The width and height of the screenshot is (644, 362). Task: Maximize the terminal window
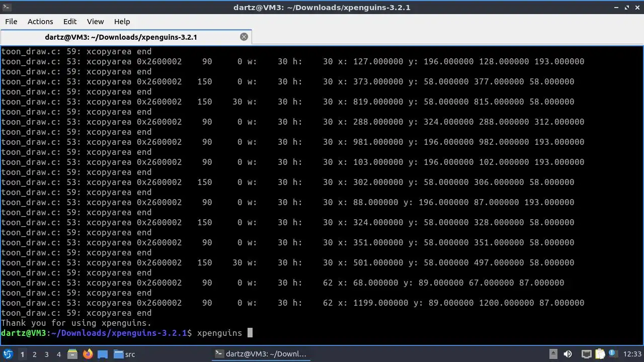pos(627,7)
